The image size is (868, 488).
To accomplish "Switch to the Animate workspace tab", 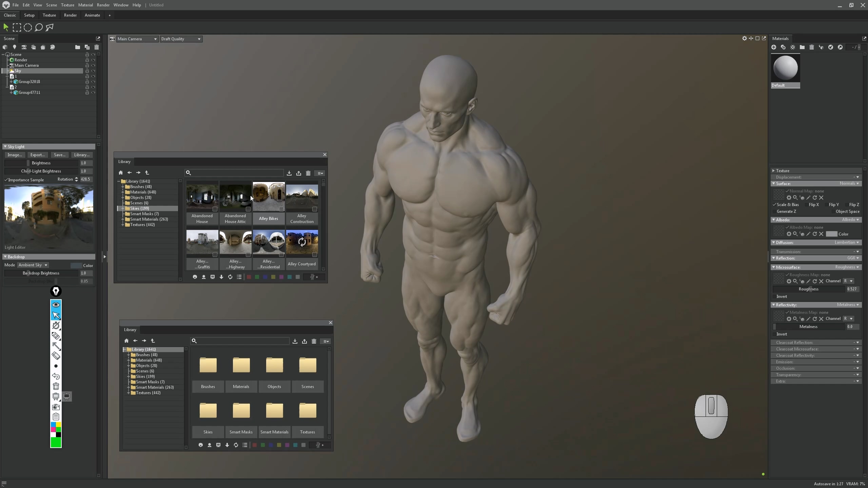I will (x=92, y=15).
